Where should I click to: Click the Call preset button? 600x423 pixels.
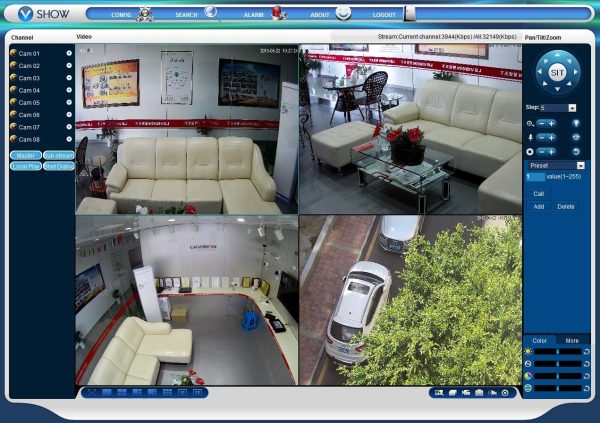pyautogui.click(x=539, y=194)
